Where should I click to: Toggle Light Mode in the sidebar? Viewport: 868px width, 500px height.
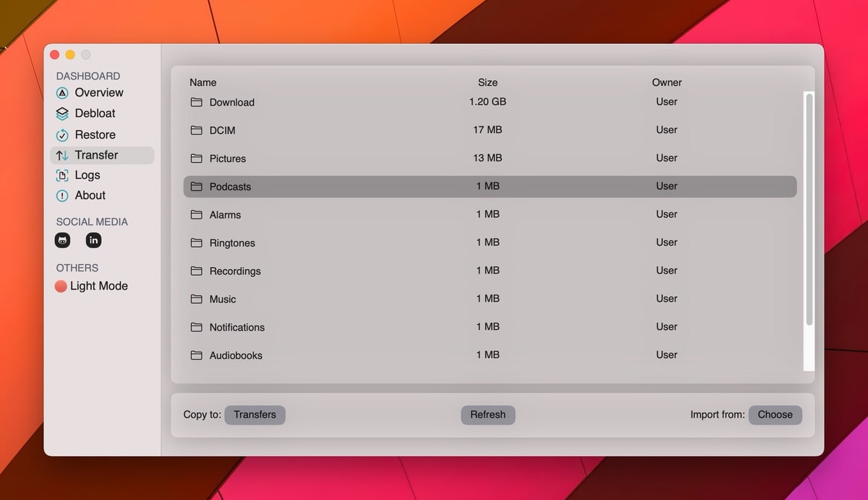pyautogui.click(x=91, y=286)
